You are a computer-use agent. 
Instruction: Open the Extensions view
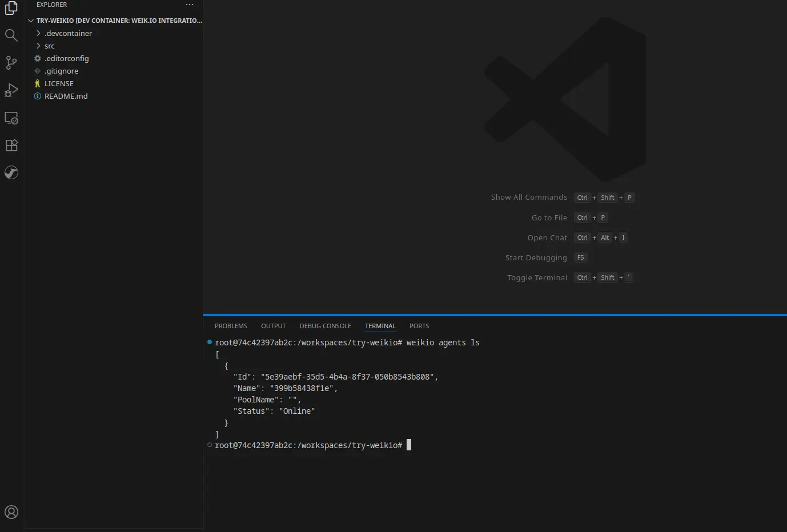click(11, 145)
